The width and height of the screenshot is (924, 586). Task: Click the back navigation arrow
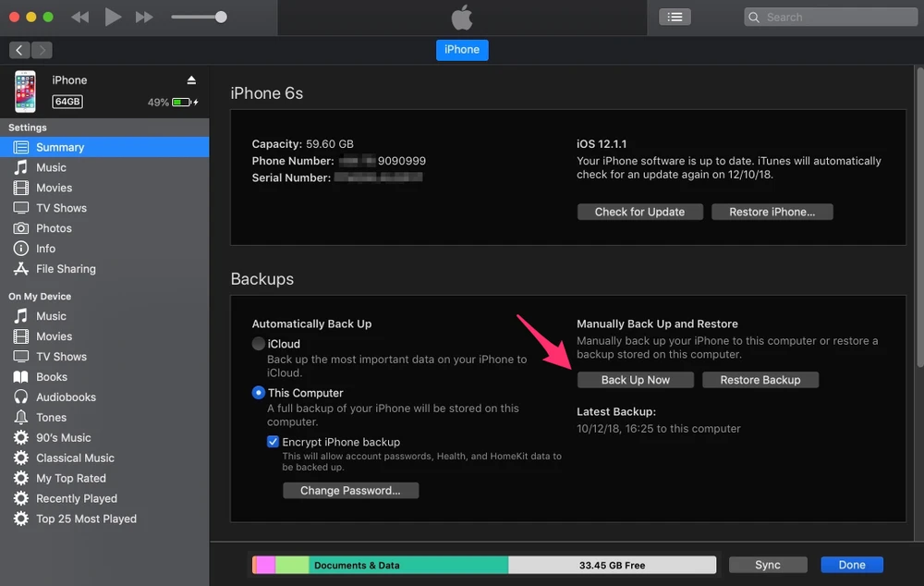pyautogui.click(x=19, y=50)
